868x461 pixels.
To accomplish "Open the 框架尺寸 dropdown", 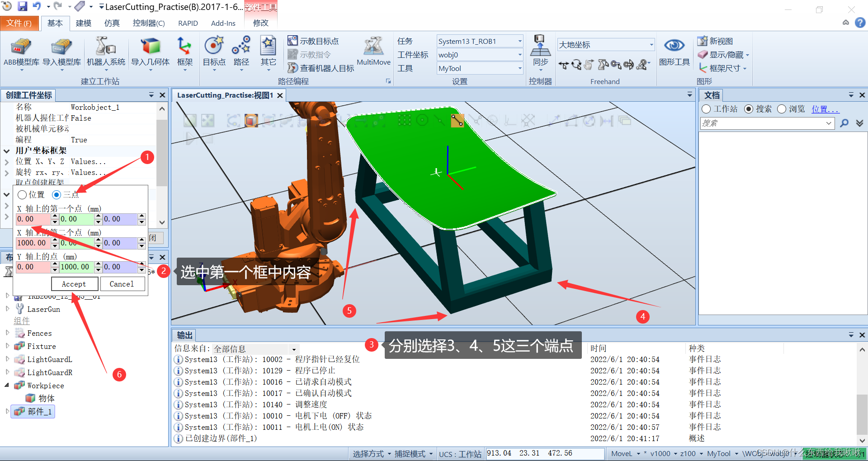I will click(744, 69).
